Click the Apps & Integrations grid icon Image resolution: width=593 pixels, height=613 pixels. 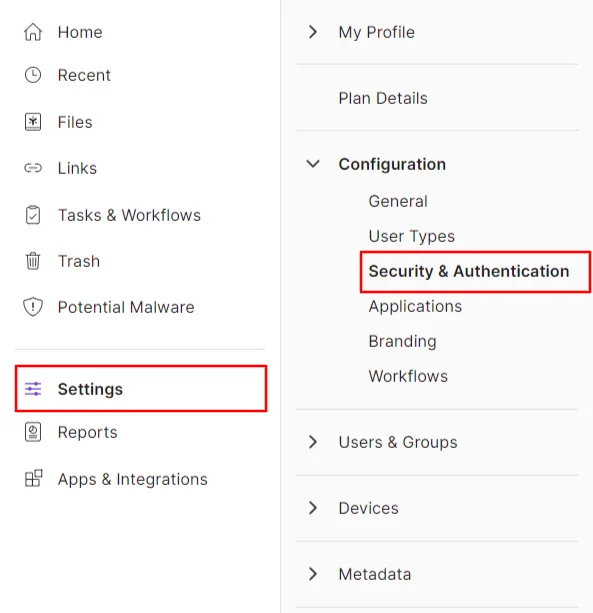click(34, 478)
